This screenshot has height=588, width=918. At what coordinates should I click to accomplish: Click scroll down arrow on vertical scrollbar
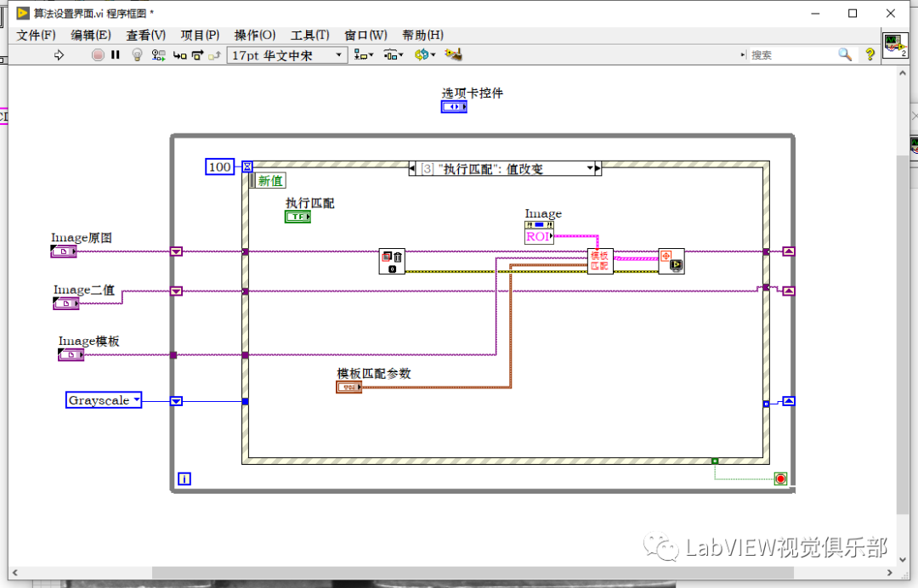(x=903, y=560)
